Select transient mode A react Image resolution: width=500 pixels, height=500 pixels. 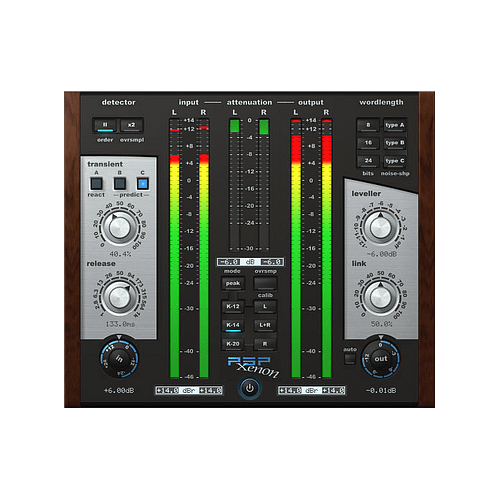coord(96,184)
